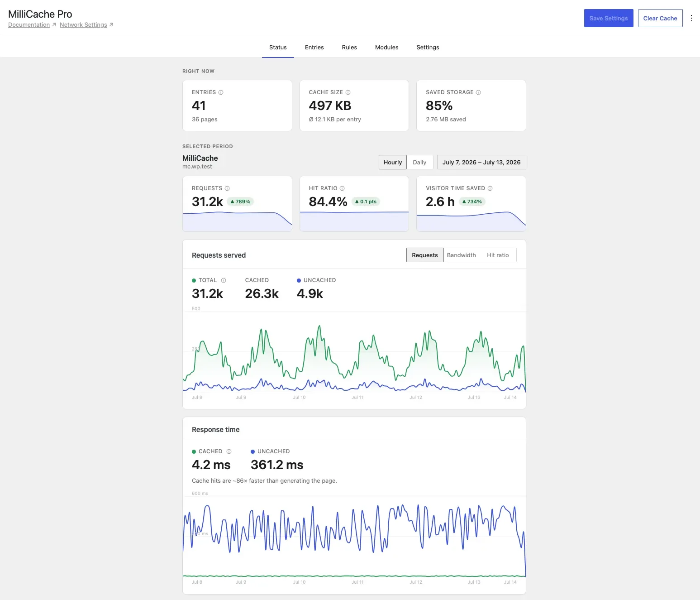Click the UNCACHED response time legend label
This screenshot has height=600, width=700.
tap(273, 451)
